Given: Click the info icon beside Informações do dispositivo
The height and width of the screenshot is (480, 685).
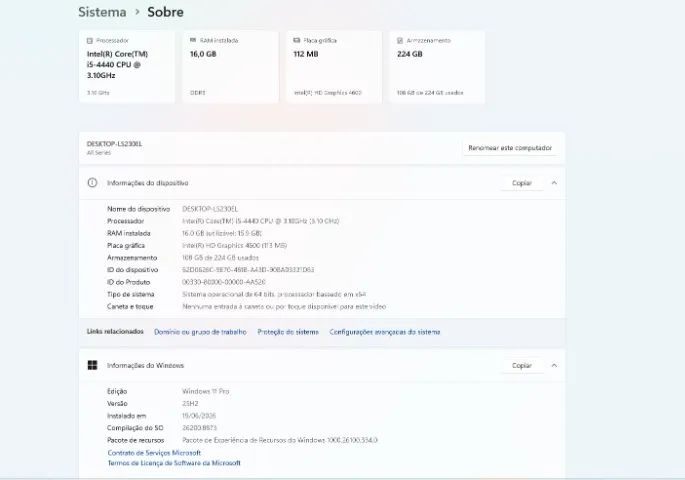Looking at the screenshot, I should coord(92,183).
